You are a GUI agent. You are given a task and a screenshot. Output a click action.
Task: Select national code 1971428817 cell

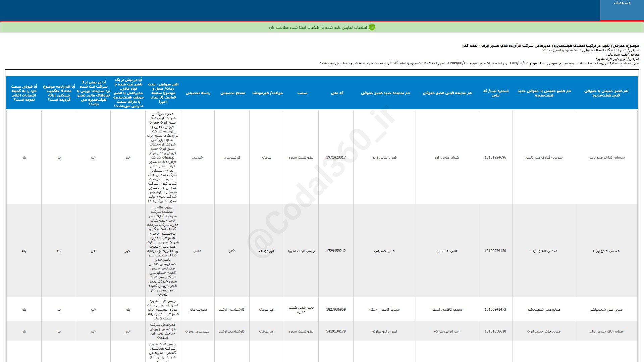coord(336,157)
